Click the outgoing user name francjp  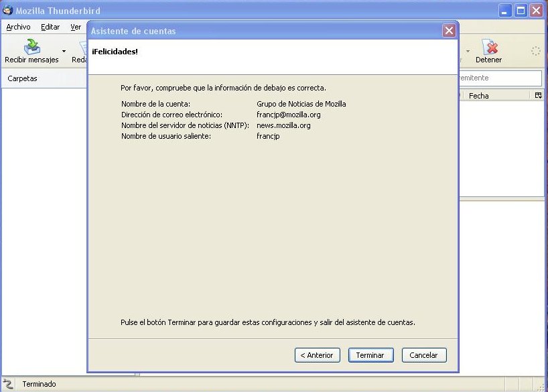pyautogui.click(x=268, y=136)
